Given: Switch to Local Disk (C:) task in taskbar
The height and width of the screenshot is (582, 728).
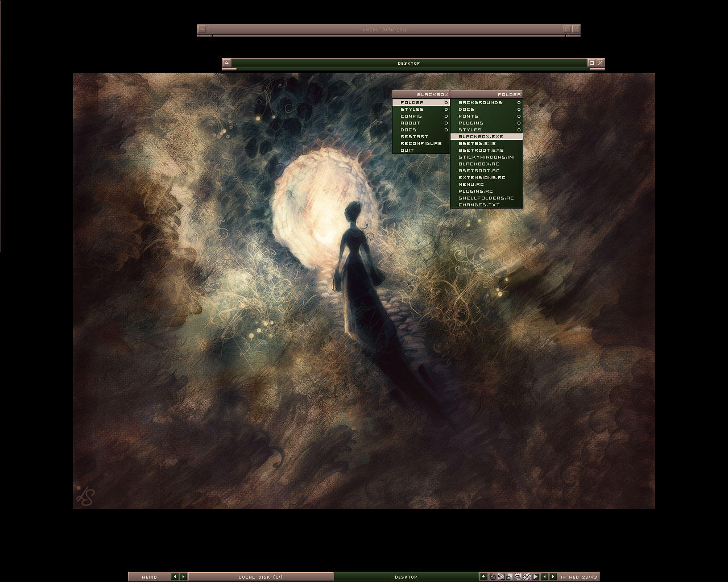Looking at the screenshot, I should (260, 577).
